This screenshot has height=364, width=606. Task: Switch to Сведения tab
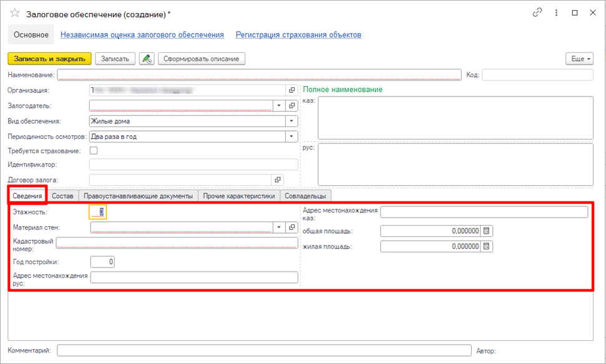click(x=27, y=196)
